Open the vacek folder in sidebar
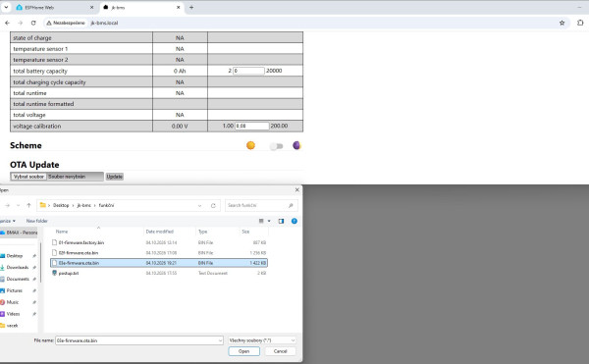This screenshot has height=364, width=589. (12, 326)
